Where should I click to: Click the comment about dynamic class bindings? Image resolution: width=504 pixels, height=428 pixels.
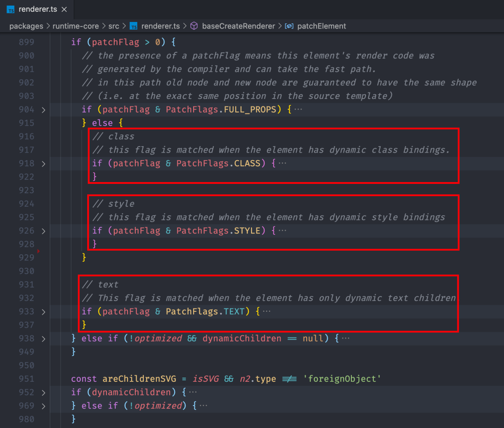tap(271, 150)
